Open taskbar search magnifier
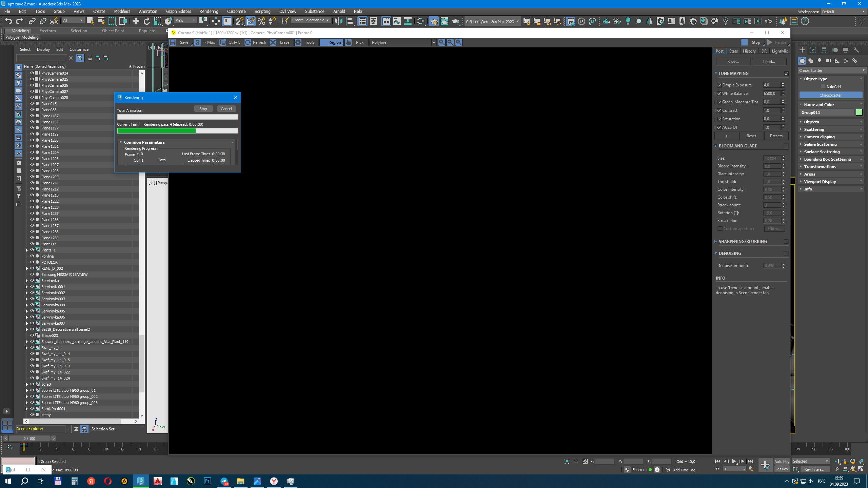The width and height of the screenshot is (868, 488). (24, 481)
